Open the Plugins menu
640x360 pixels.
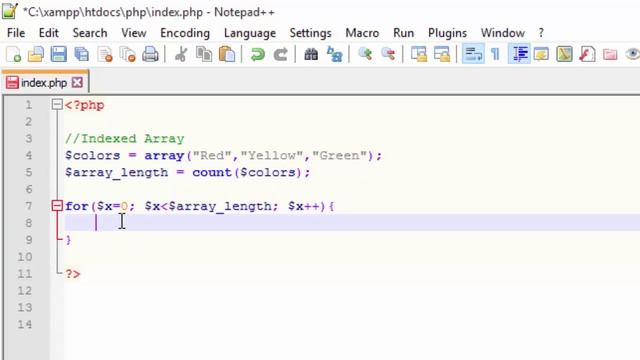tap(447, 33)
